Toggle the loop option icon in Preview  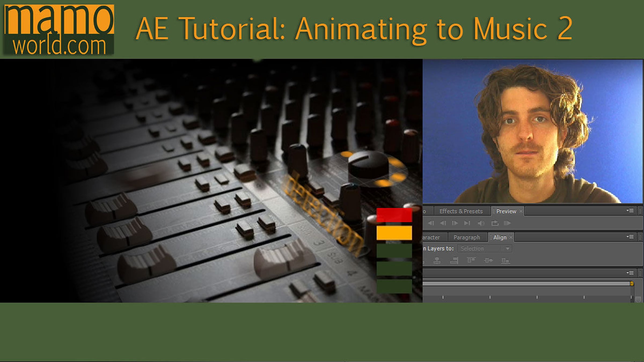coord(495,223)
